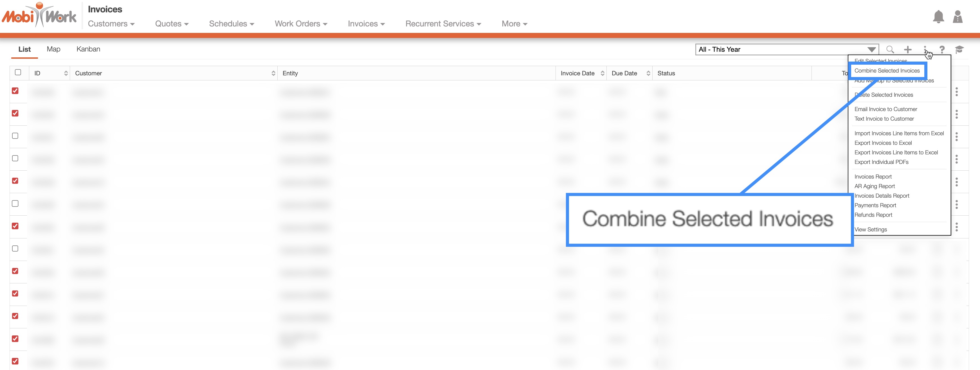Open the Customers navigation dropdown
The image size is (980, 370).
111,24
